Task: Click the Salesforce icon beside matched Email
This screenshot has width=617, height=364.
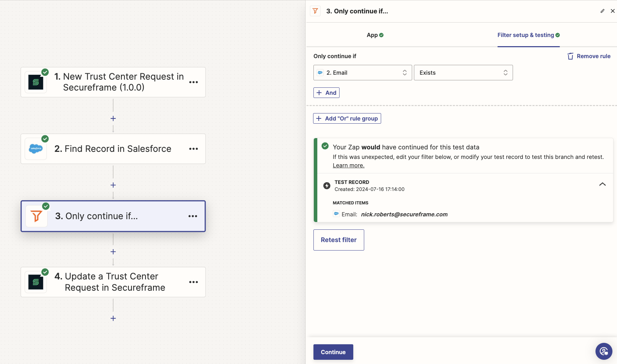Action: point(336,214)
